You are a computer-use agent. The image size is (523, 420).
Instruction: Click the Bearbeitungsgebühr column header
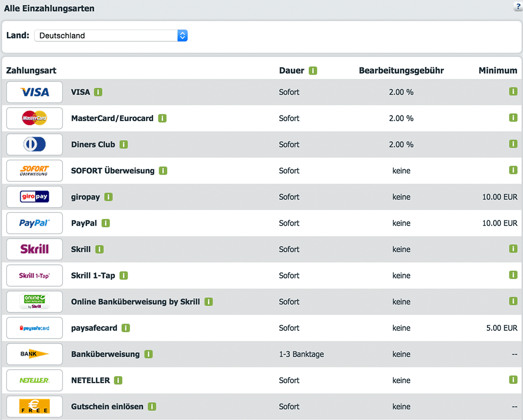[401, 71]
